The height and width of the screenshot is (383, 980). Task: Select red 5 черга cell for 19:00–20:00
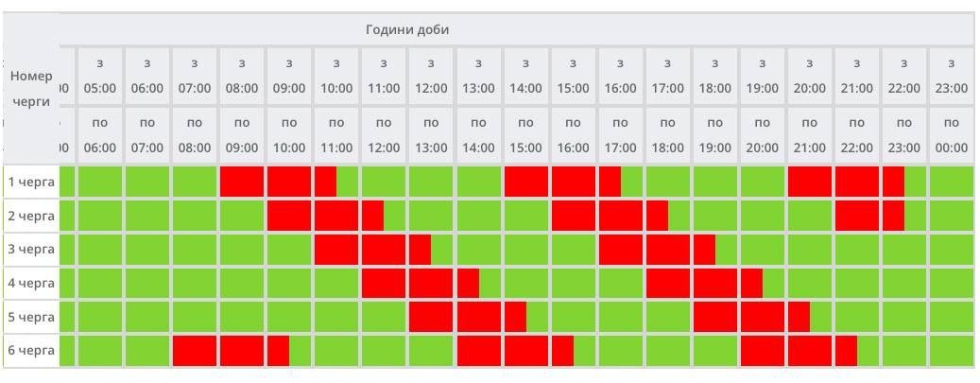click(x=763, y=317)
